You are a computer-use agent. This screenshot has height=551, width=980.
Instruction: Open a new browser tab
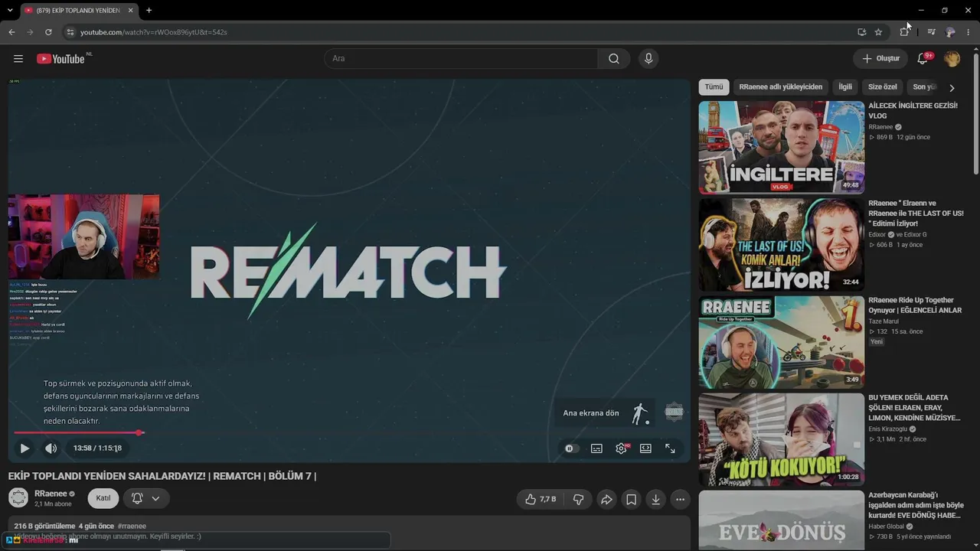click(x=149, y=11)
